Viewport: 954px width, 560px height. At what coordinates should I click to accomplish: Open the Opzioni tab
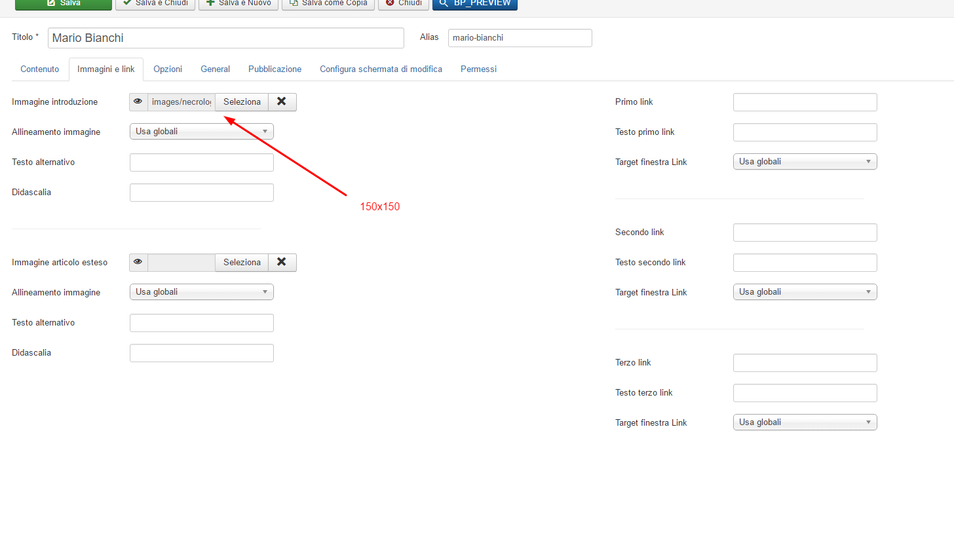[168, 69]
